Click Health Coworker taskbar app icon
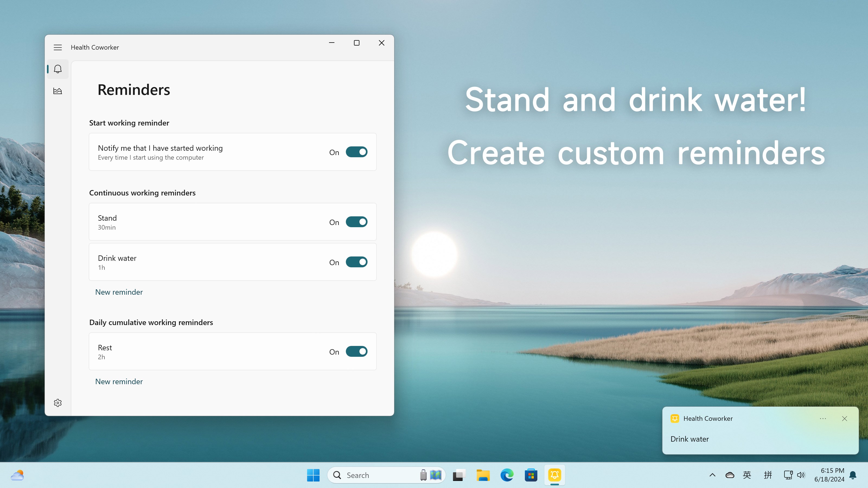This screenshot has width=868, height=488. (554, 475)
